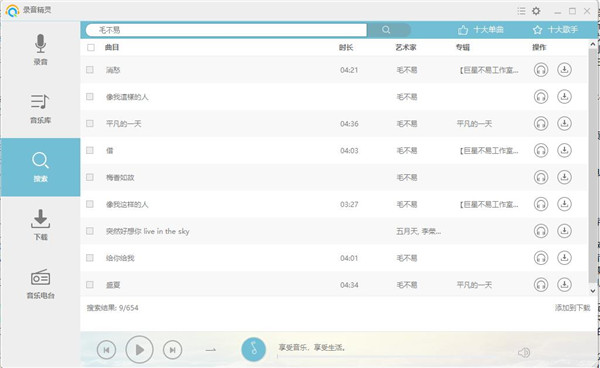
Task: Click duration 04:21 of 消愁
Action: [349, 70]
